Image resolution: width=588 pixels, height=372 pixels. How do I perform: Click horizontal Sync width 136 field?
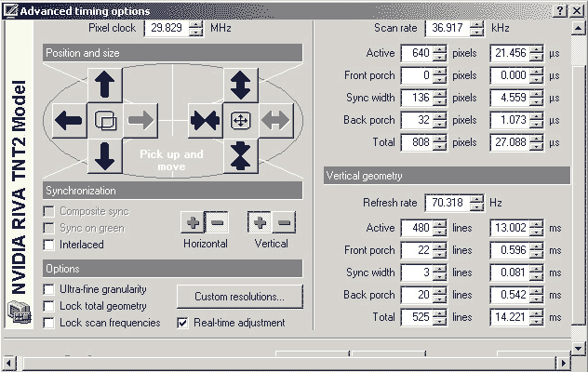click(x=418, y=98)
